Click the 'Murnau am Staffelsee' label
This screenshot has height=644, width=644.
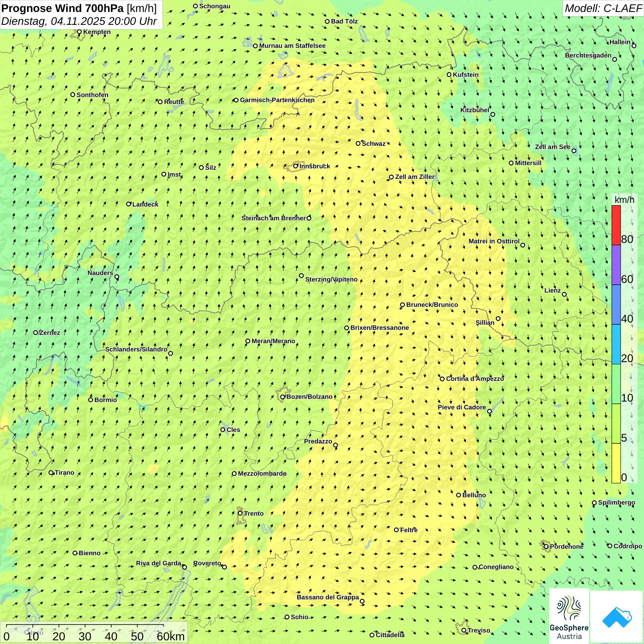pos(292,46)
